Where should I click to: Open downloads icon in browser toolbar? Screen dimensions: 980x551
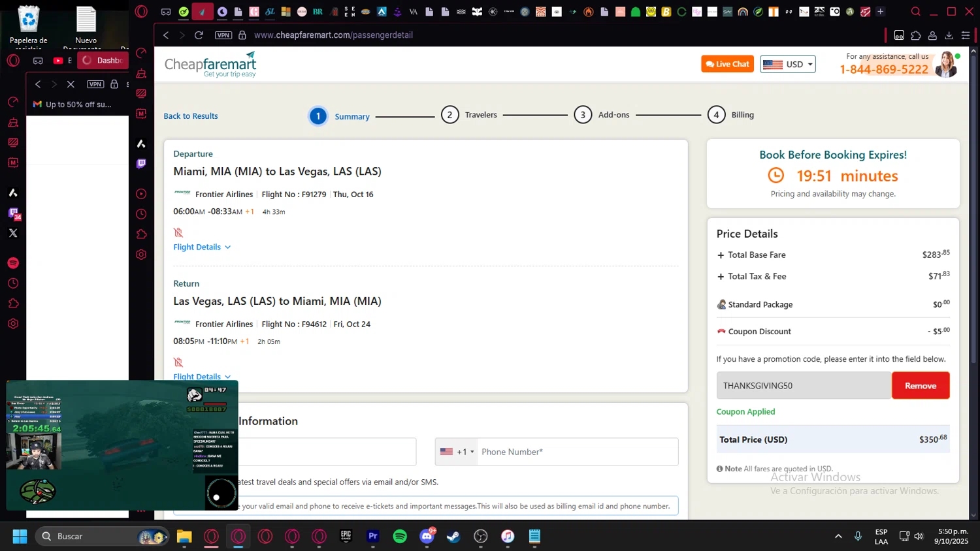click(x=949, y=35)
